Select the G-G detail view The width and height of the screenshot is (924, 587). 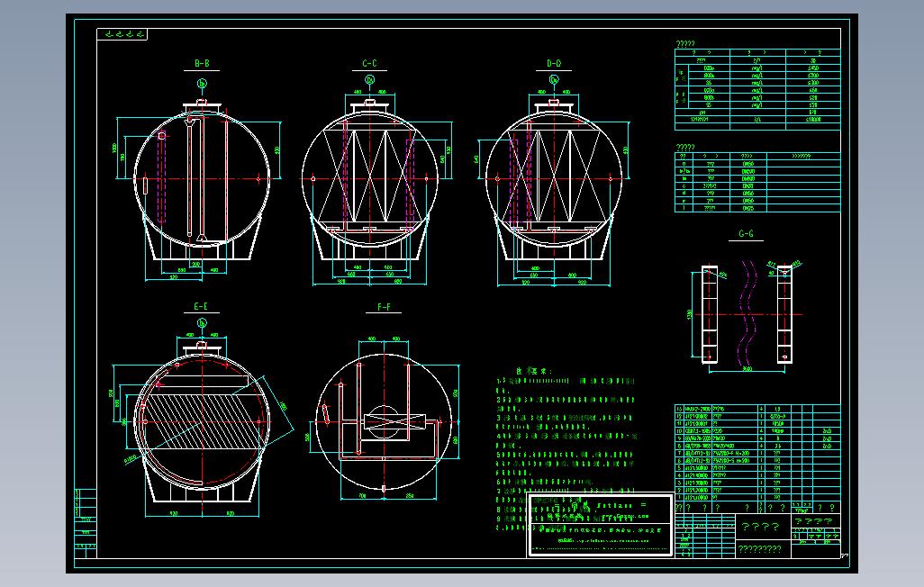(746, 315)
